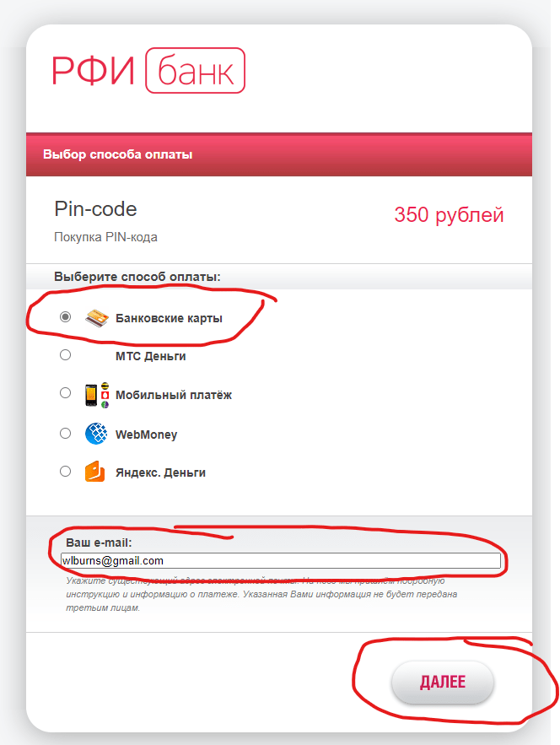
Task: Click the Выбор способа оплаты header bar
Action: (279, 154)
